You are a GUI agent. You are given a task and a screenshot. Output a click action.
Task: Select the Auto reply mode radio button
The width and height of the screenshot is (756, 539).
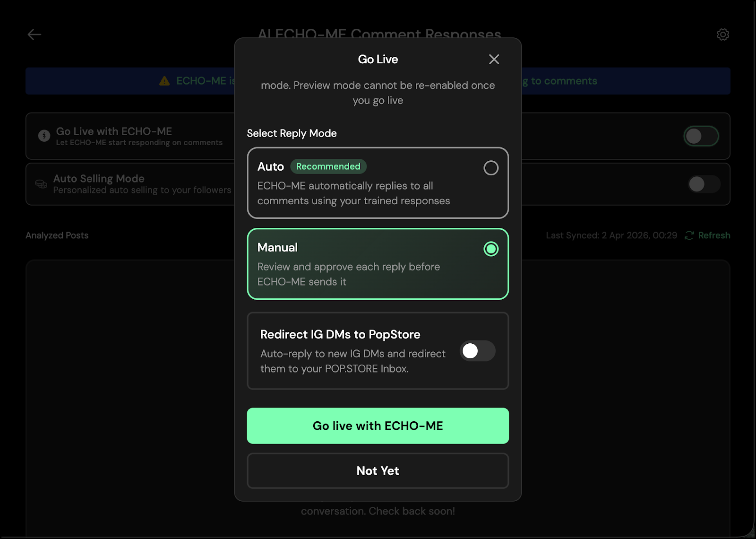tap(491, 168)
